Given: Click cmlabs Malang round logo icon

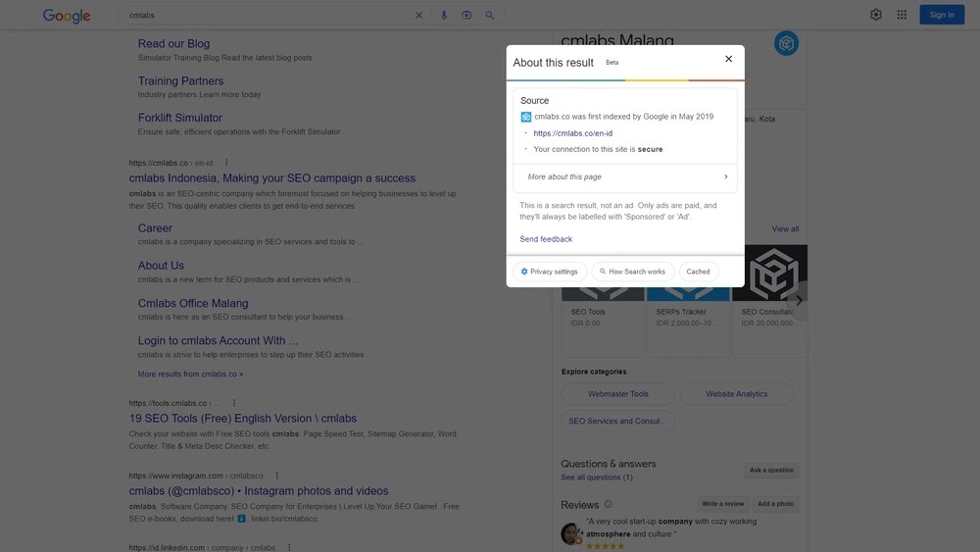Looking at the screenshot, I should [786, 43].
